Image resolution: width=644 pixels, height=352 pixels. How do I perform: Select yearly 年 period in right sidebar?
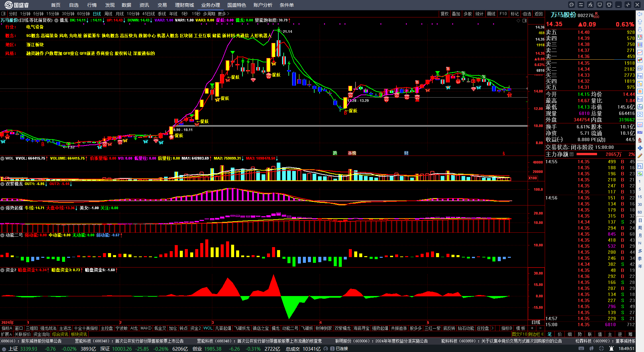pos(640,266)
